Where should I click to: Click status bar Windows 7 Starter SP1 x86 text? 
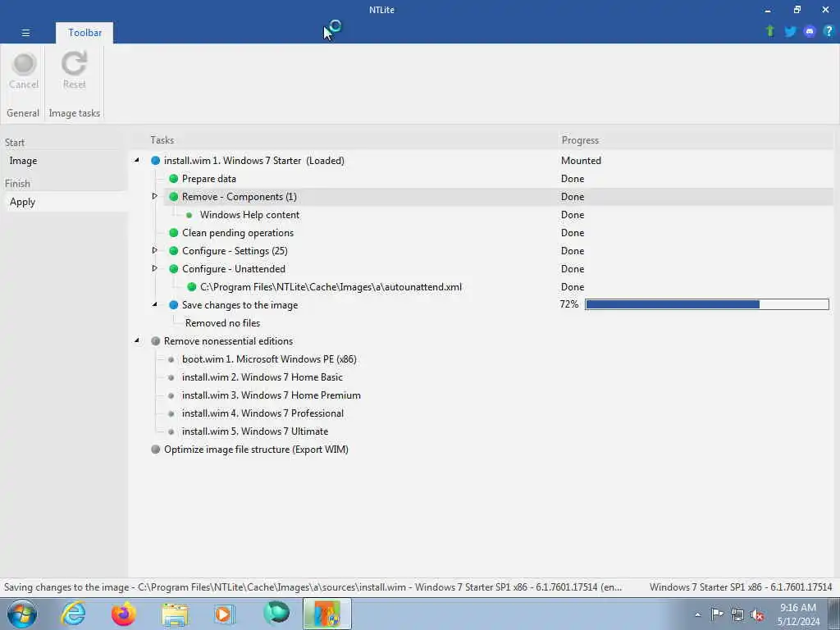pyautogui.click(x=741, y=587)
